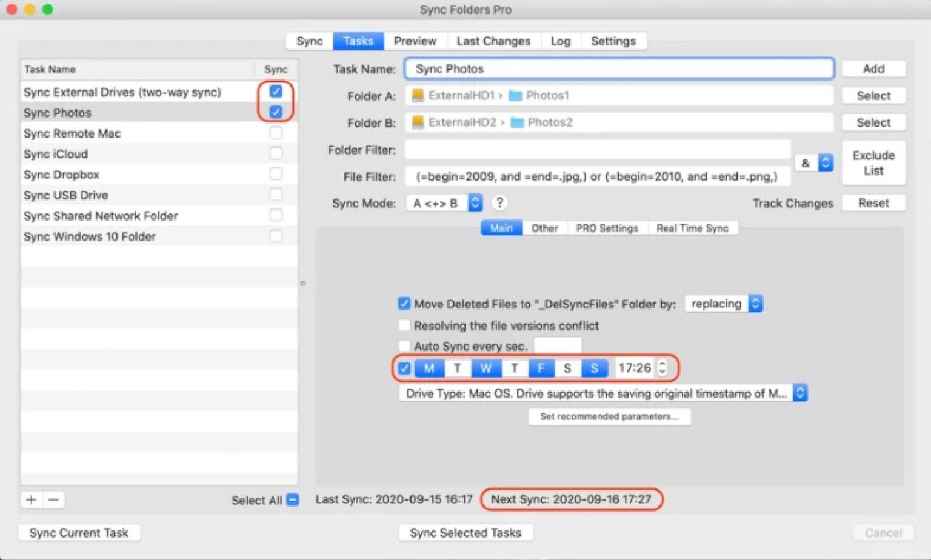
Task: Enable Auto Sync every sec option
Action: [x=404, y=345]
